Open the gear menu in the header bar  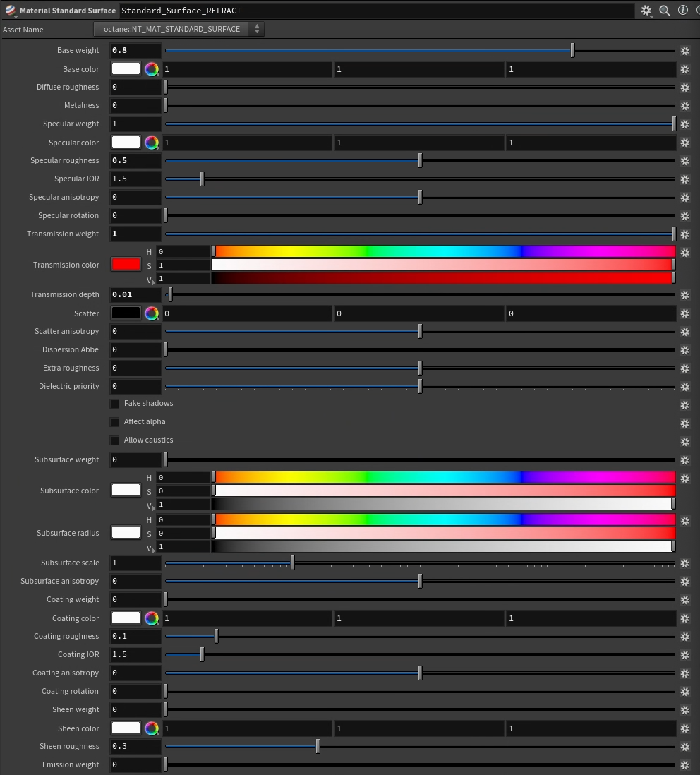click(646, 11)
